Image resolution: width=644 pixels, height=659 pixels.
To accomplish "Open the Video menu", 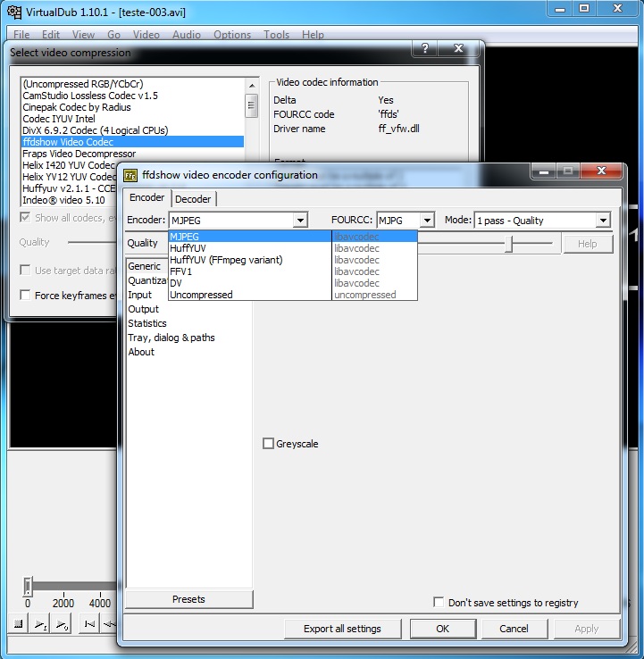I will click(x=146, y=35).
